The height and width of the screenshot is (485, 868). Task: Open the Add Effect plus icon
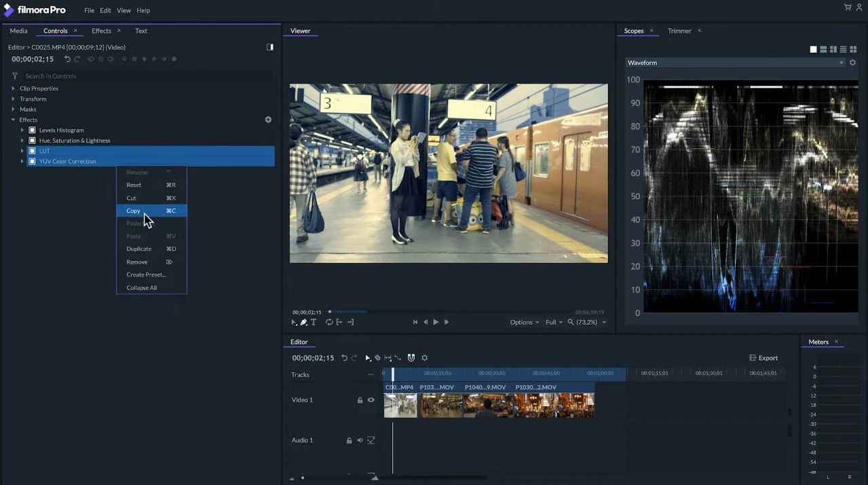pos(268,119)
